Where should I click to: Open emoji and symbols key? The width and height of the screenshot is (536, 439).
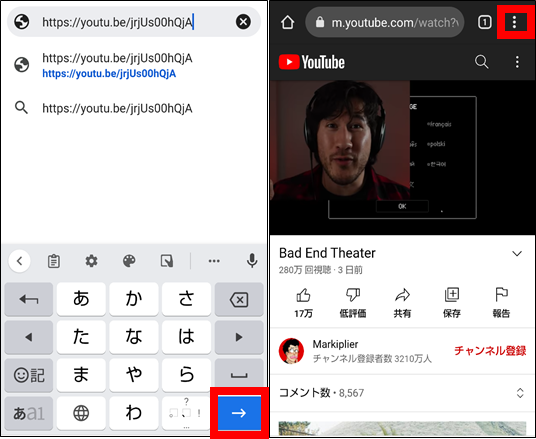[29, 375]
